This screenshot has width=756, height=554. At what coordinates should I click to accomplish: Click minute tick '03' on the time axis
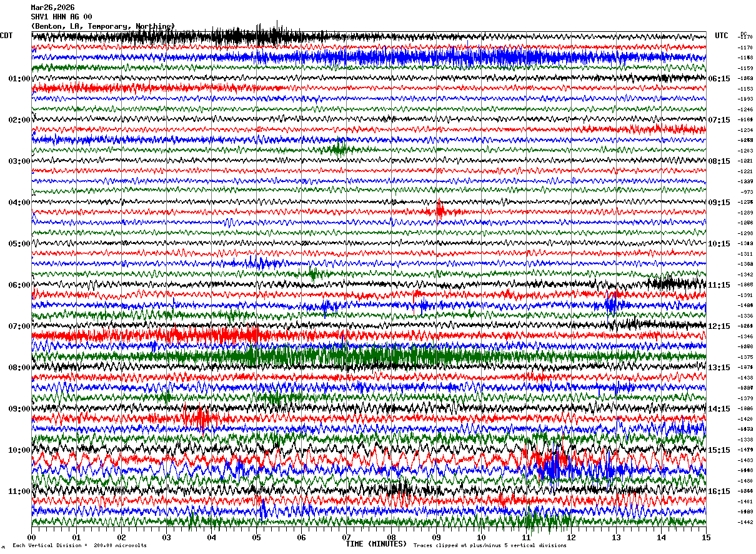(x=166, y=537)
